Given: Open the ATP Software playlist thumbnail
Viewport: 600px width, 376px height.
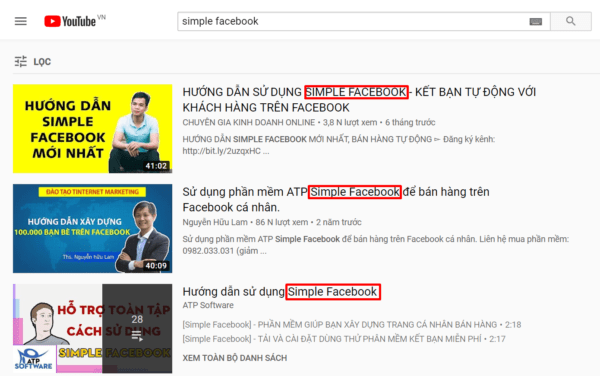Looking at the screenshot, I should [x=93, y=328].
